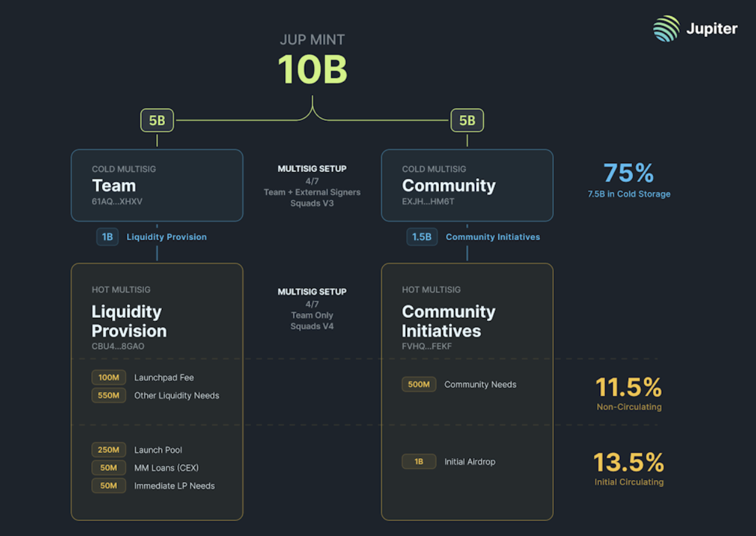Click MULTISIG SETUP heading above Squads V4

312,292
